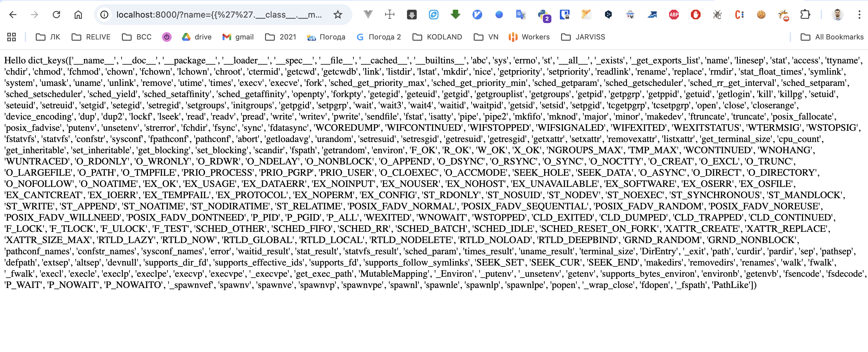868x352 pixels.
Task: Open the blocked-cookie extension with red badge
Action: (783, 15)
